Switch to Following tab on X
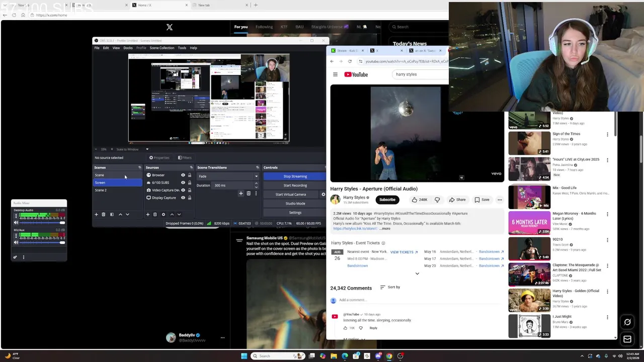 [x=264, y=27]
